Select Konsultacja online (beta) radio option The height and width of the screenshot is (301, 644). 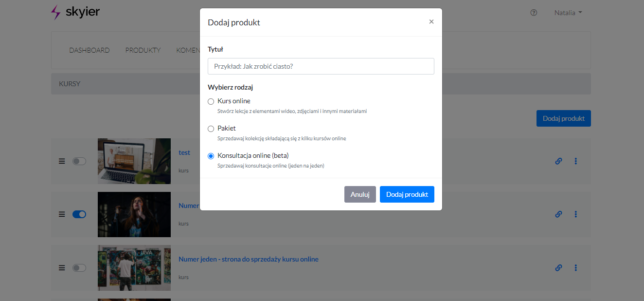tap(211, 156)
